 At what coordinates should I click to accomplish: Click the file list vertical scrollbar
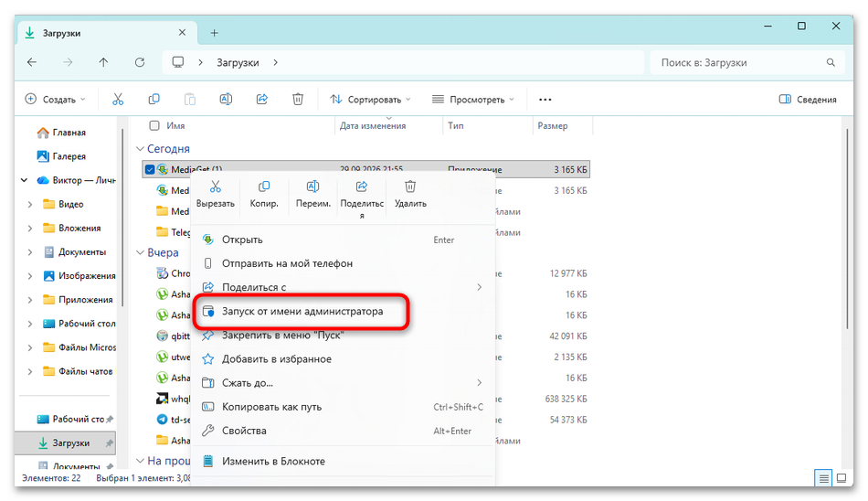(x=847, y=228)
